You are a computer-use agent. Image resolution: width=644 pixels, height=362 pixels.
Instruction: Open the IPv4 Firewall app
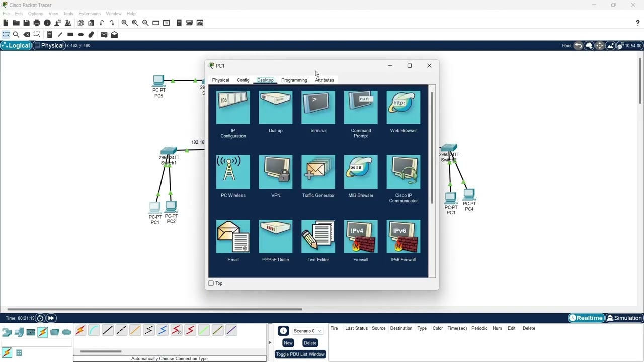pos(361,237)
